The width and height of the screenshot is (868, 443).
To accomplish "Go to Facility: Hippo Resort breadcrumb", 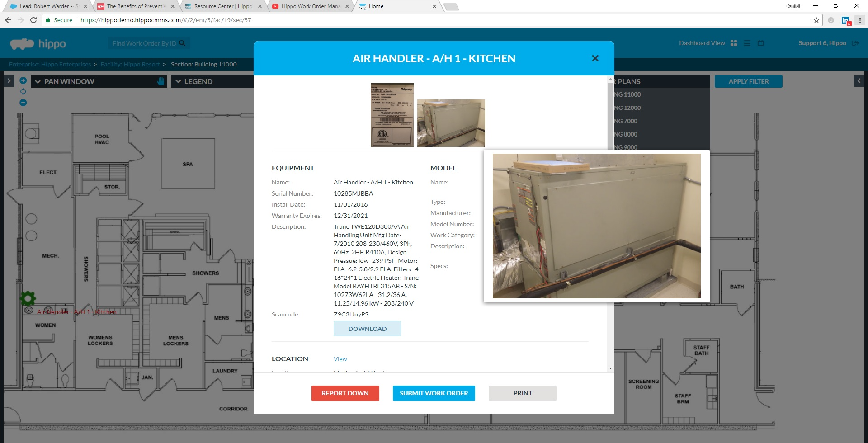I will tap(130, 64).
